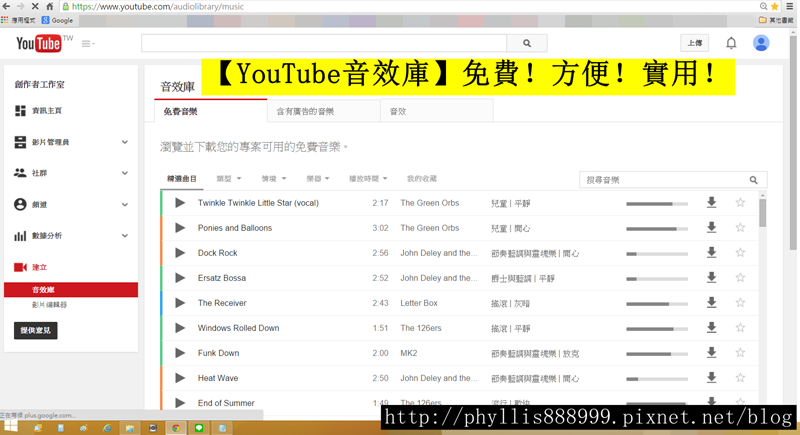Play the Funk Down track
This screenshot has width=800, height=435.
[180, 352]
